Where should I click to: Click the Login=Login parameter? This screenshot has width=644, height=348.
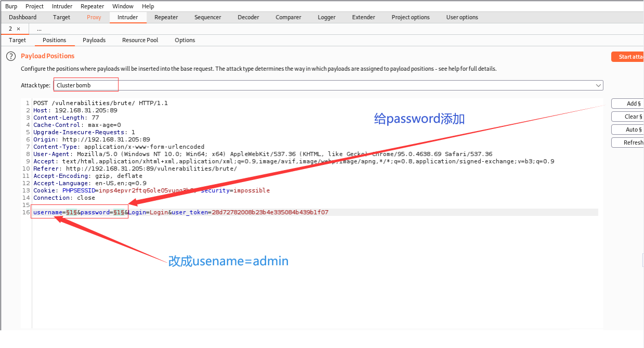(x=148, y=212)
